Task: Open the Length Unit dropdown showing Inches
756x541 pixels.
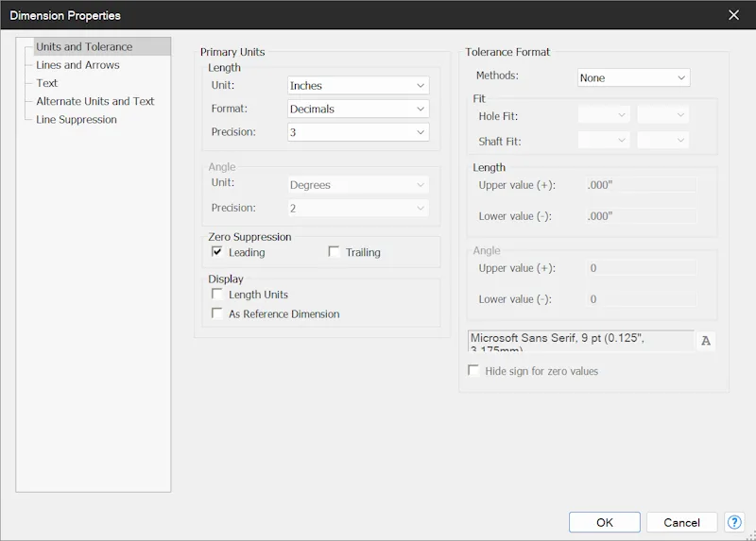Action: (358, 85)
